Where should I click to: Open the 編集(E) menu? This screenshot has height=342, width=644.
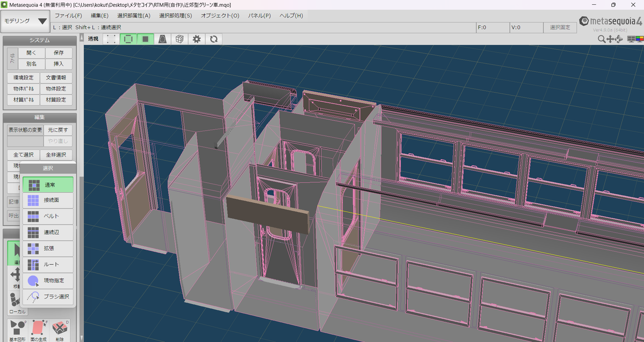(x=100, y=16)
